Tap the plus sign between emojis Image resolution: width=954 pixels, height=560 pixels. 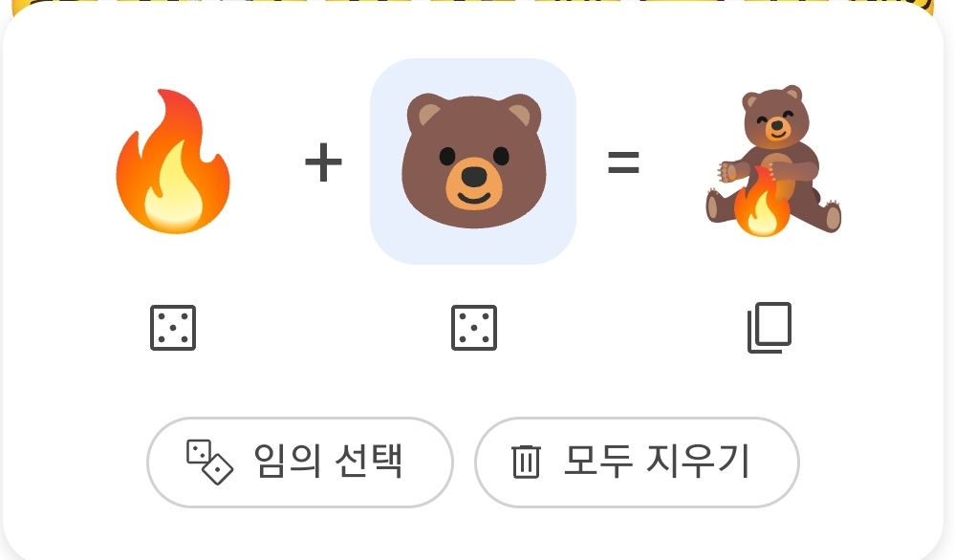click(323, 162)
